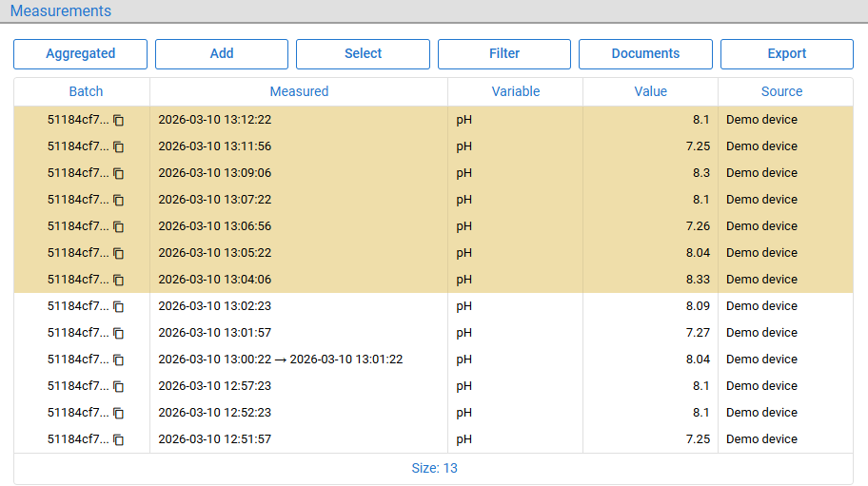Screen dimensions: 868x486
Task: Click value 7.27 in 13:01:57 row
Action: pyautogui.click(x=698, y=332)
